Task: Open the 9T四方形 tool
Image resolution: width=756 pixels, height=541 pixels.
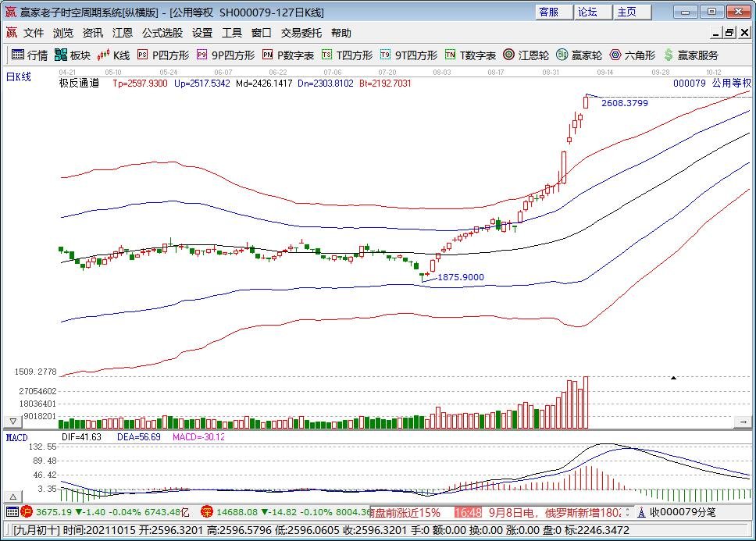Action: pyautogui.click(x=409, y=55)
